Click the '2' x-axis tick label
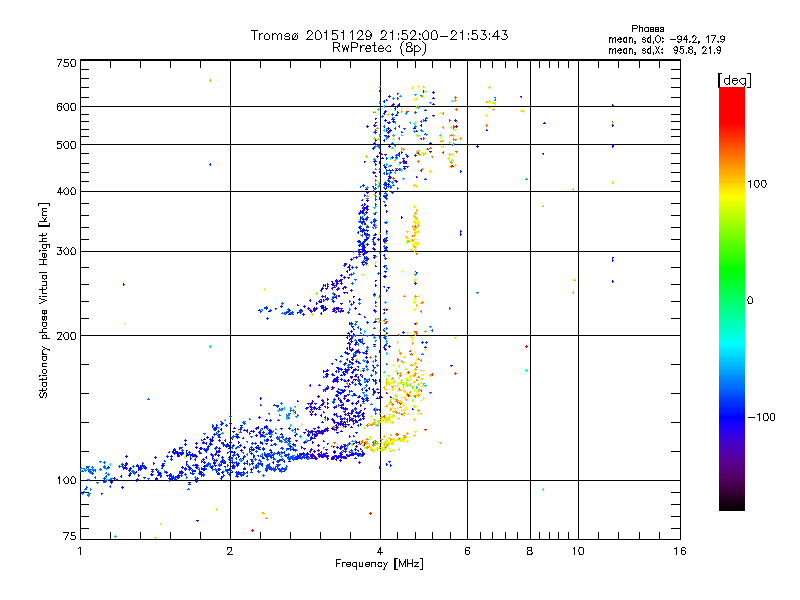 pos(230,551)
